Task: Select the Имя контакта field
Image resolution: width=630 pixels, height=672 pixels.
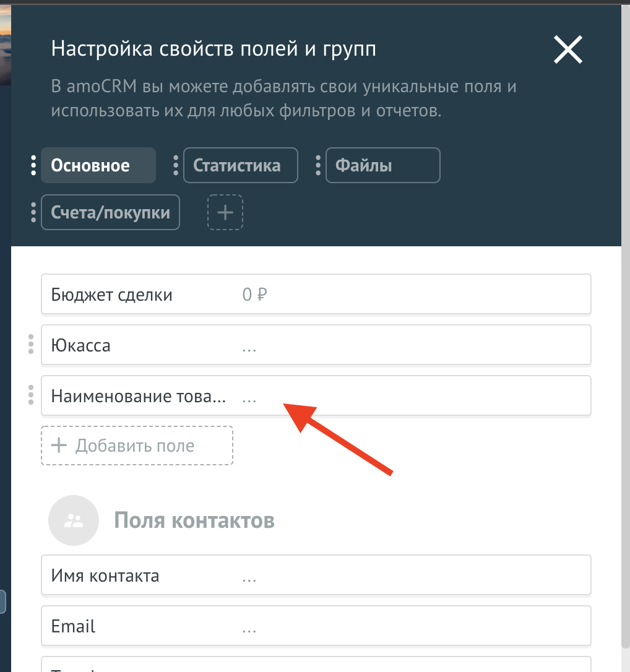Action: click(x=316, y=575)
